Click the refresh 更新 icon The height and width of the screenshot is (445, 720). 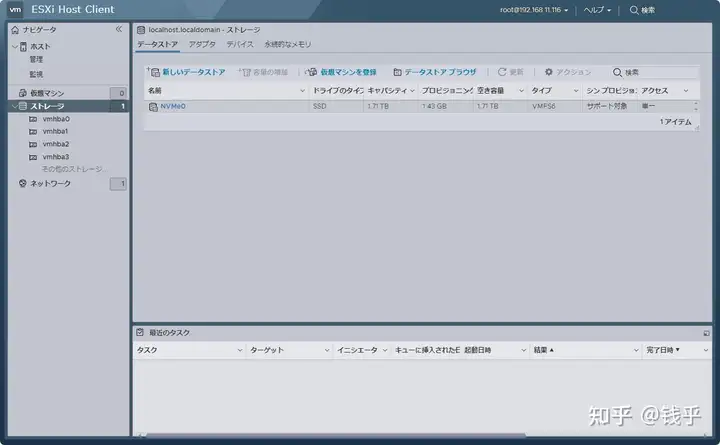tap(502, 72)
